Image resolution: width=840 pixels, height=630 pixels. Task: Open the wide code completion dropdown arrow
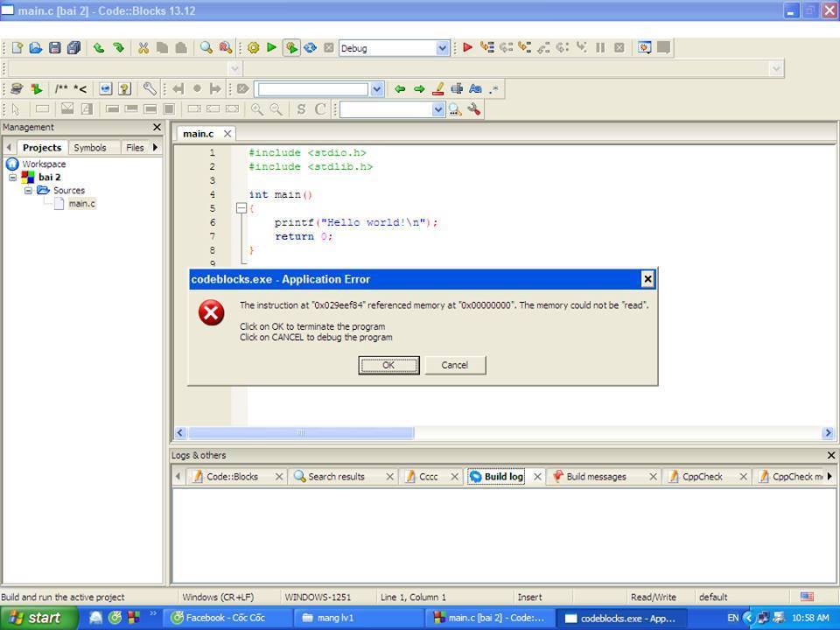coord(776,68)
